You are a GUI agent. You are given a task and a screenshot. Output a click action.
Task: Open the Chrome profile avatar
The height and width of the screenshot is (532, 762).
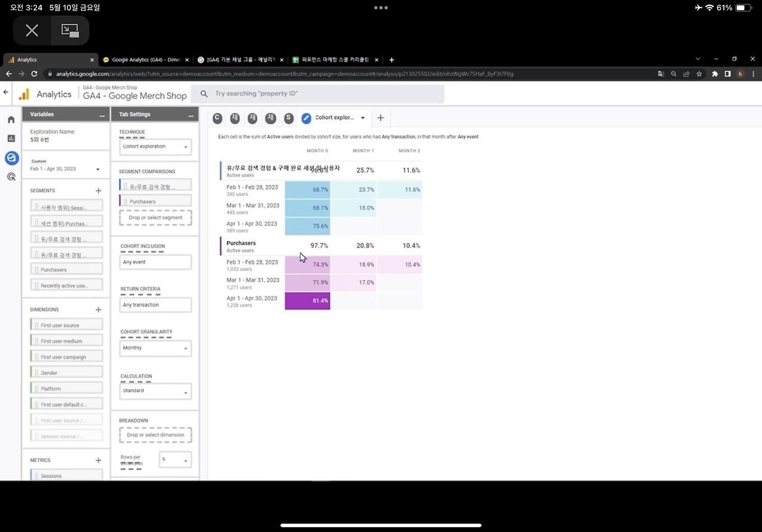click(x=741, y=74)
